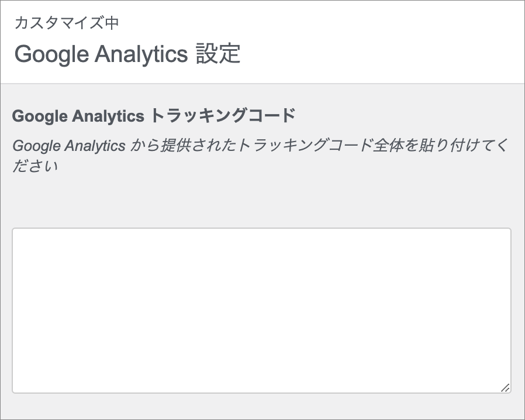Click トラッキングコード in the bold field label
This screenshot has width=525, height=420.
coord(223,116)
